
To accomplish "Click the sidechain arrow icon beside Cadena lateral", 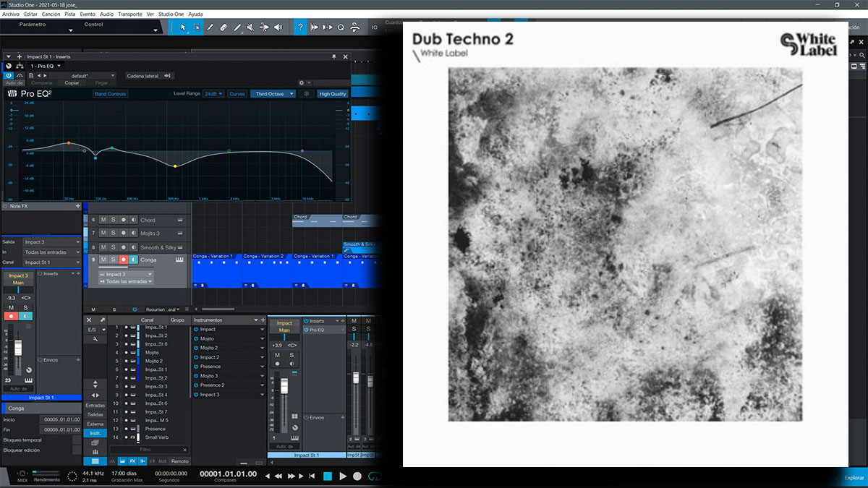I will (x=168, y=75).
